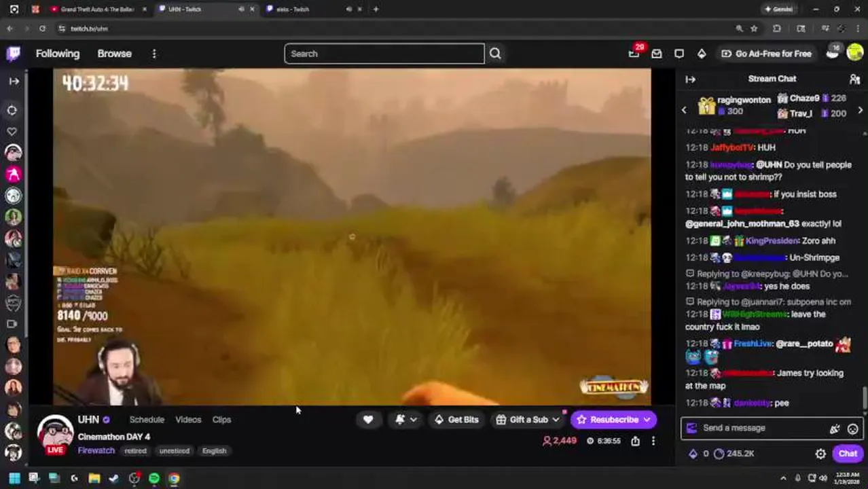Open the Twitch home logo
868x489 pixels.
(x=14, y=54)
